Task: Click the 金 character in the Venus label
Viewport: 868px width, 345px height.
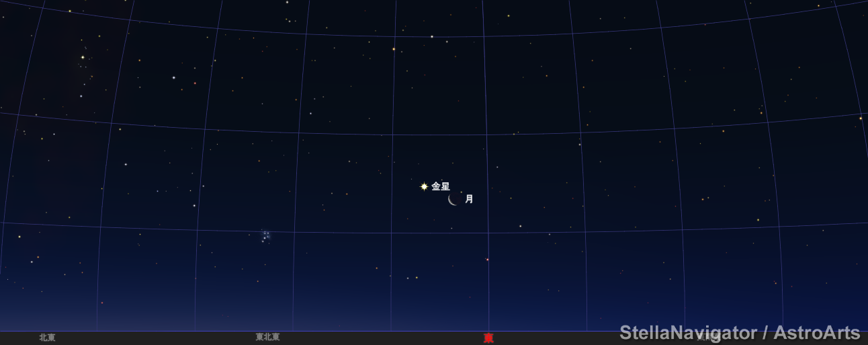Action: [436, 186]
